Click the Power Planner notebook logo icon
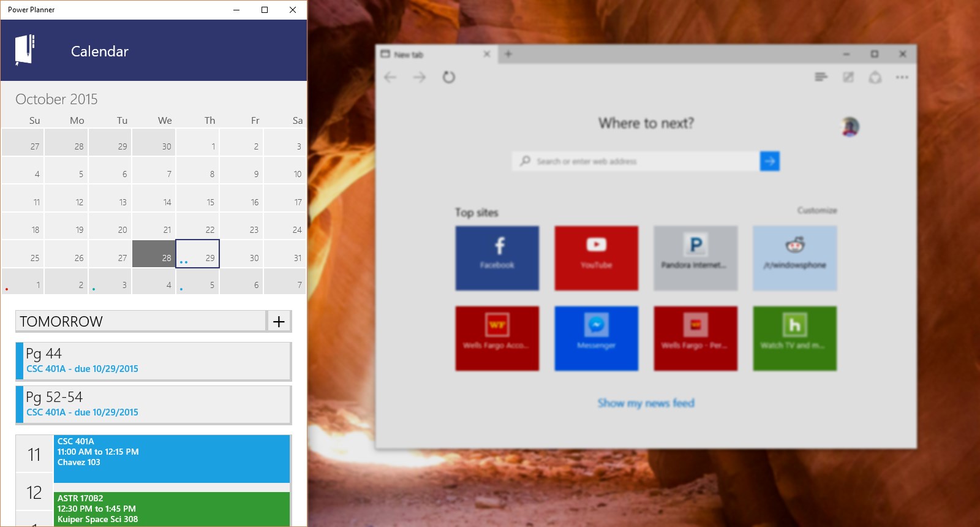This screenshot has width=980, height=527. 24,50
